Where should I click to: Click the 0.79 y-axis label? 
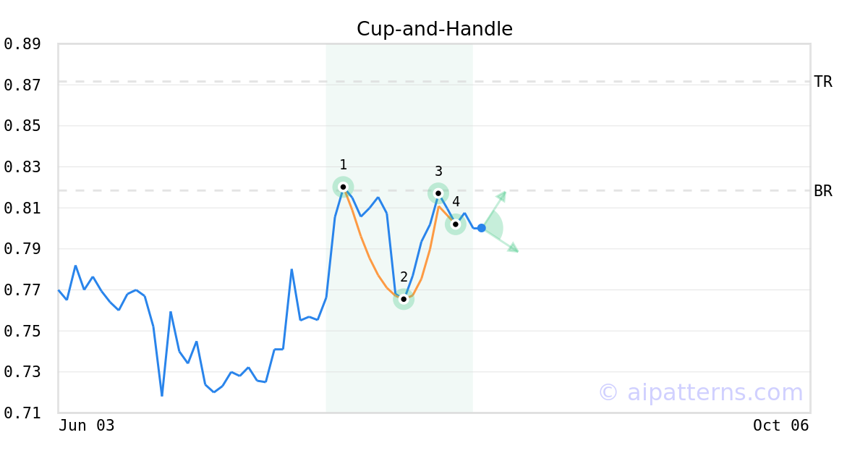pos(22,249)
